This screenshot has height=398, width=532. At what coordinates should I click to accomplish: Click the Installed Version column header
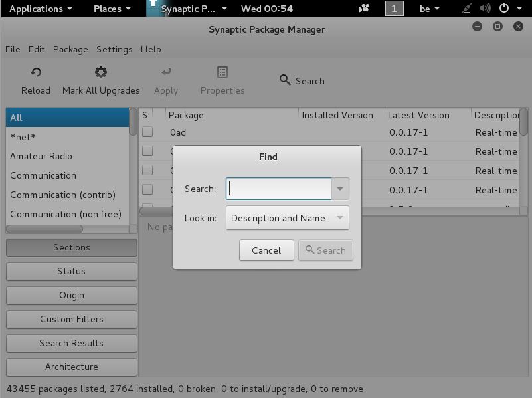click(x=341, y=115)
